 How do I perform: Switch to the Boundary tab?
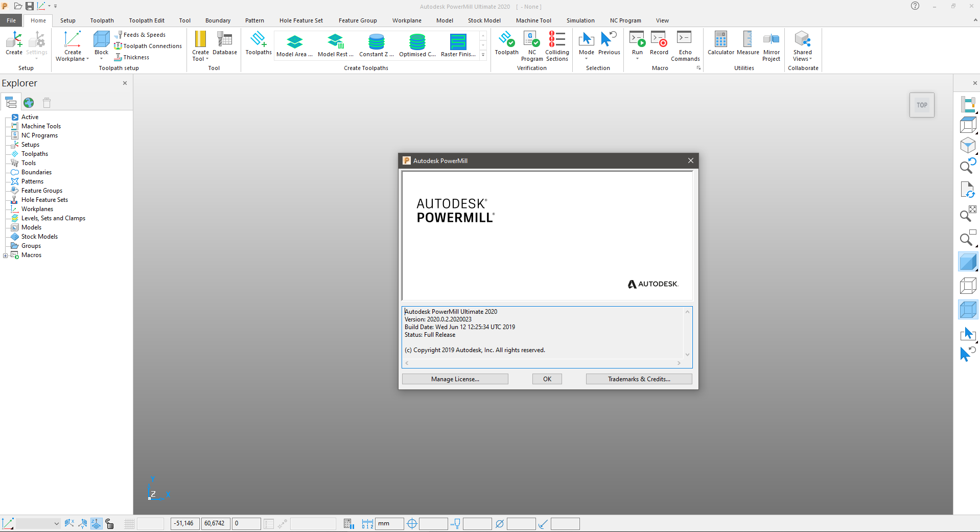pyautogui.click(x=218, y=20)
